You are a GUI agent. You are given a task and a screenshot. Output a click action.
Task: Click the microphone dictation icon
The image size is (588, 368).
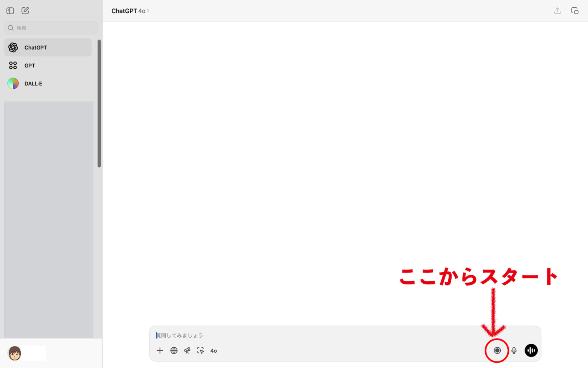click(514, 350)
